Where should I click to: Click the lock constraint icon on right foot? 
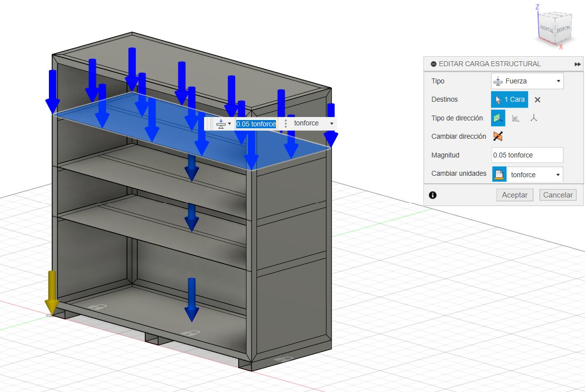coord(284,359)
